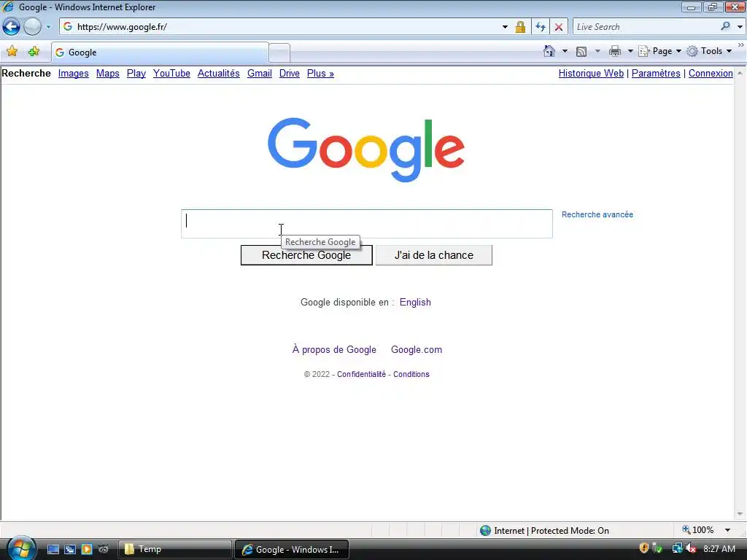Stop loading with the red X icon

[x=559, y=27]
